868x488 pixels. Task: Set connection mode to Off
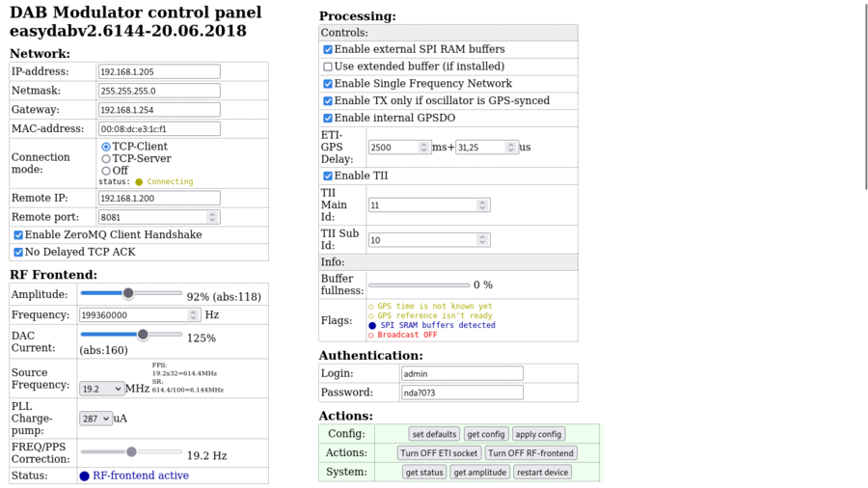[106, 171]
